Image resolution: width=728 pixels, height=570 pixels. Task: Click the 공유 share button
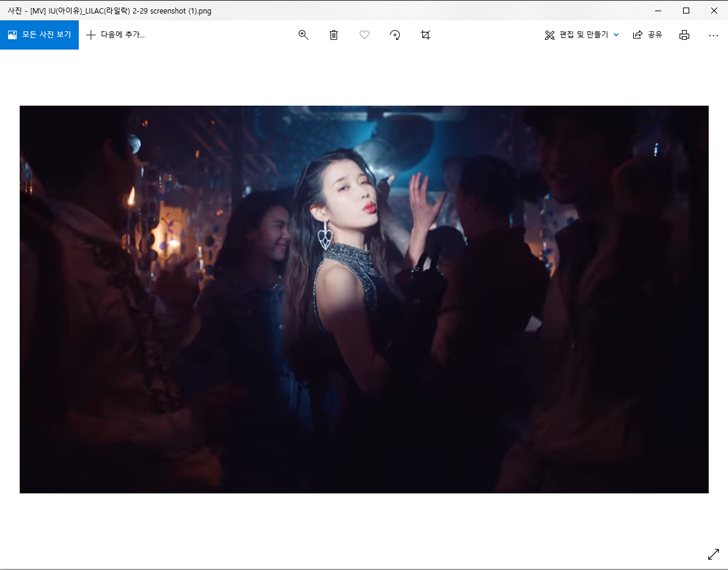(x=647, y=35)
